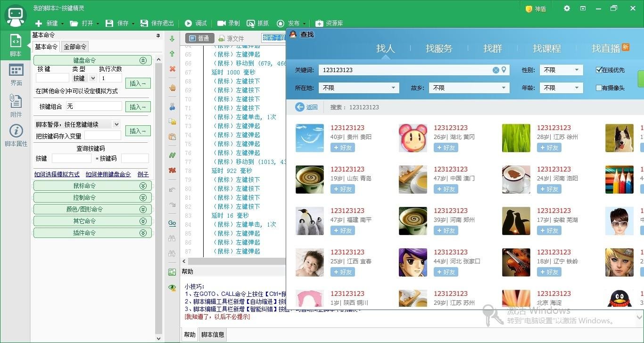This screenshot has height=343, width=644.
Task: Click the paste clipboard icon
Action: pos(172,137)
